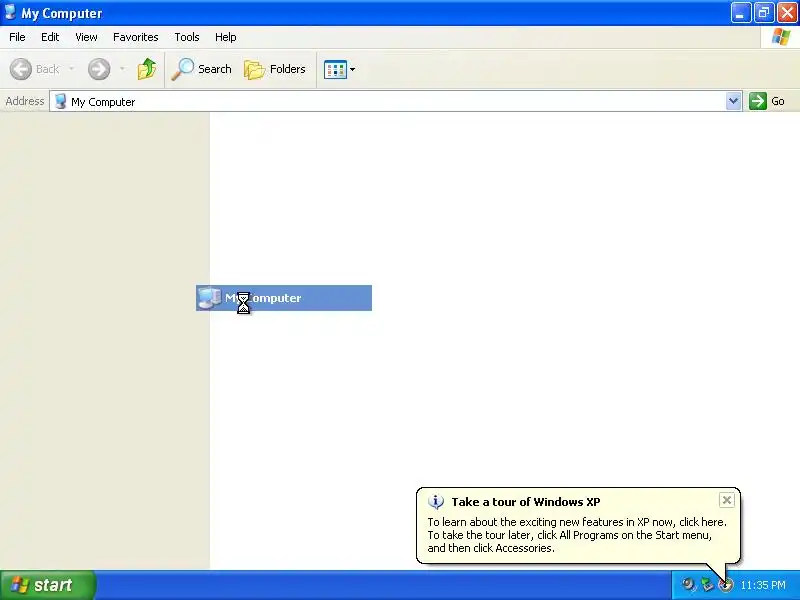The width and height of the screenshot is (800, 600).
Task: Open the Search pane
Action: [x=202, y=69]
